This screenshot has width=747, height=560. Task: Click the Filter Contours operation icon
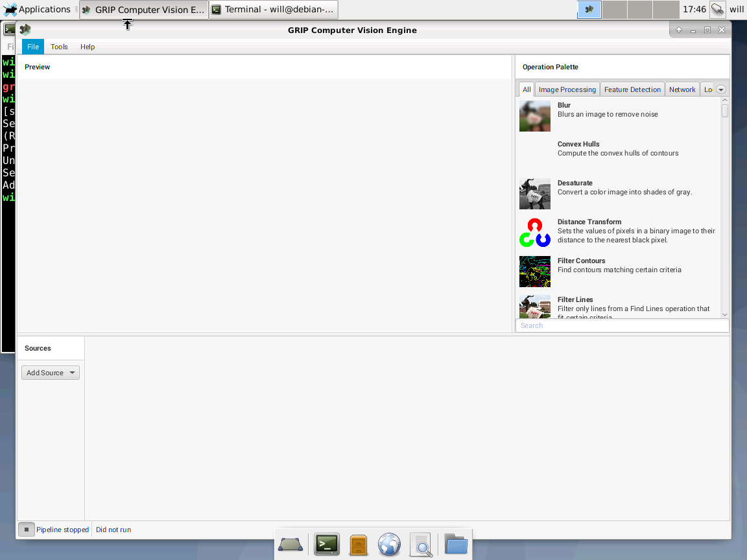pyautogui.click(x=534, y=272)
